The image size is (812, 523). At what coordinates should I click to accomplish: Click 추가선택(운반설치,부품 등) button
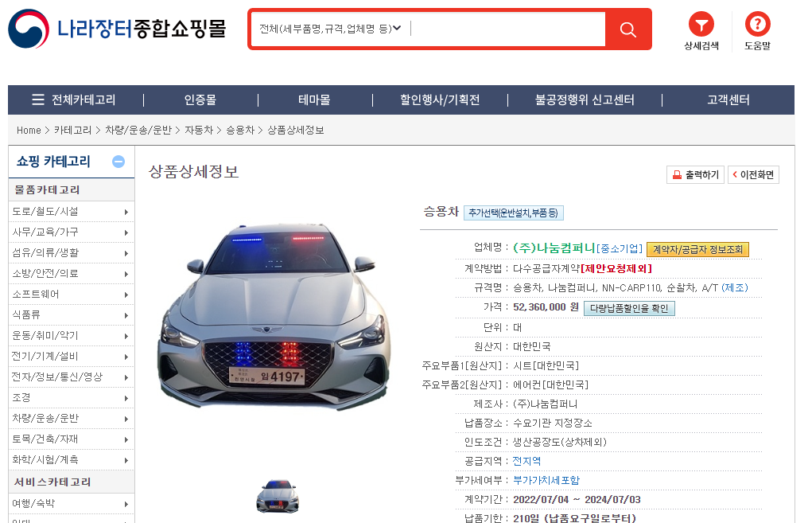coord(513,213)
